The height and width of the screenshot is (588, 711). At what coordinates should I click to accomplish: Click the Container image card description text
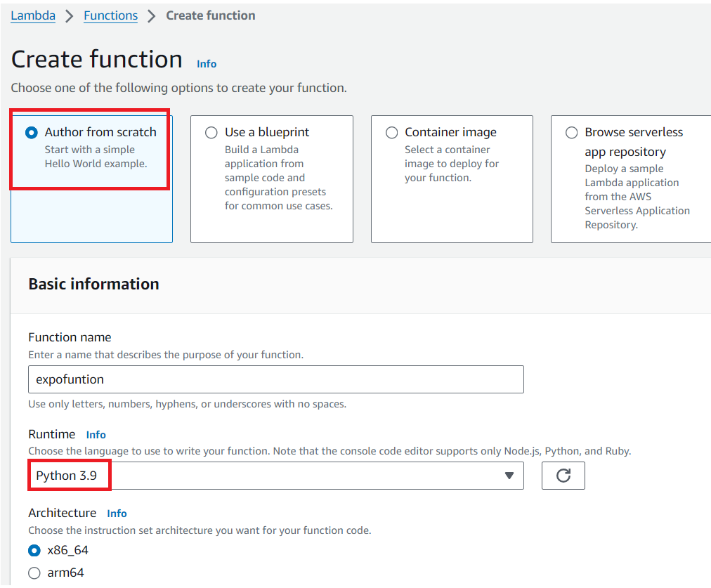pos(452,164)
